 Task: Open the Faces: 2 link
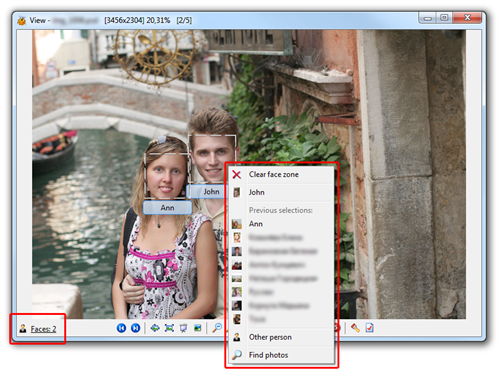pyautogui.click(x=43, y=329)
